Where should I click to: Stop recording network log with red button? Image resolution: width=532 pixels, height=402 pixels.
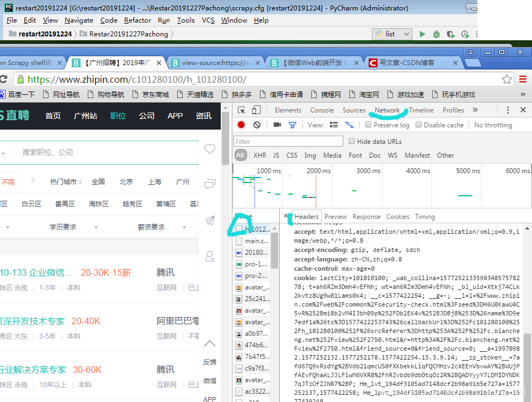coord(241,125)
